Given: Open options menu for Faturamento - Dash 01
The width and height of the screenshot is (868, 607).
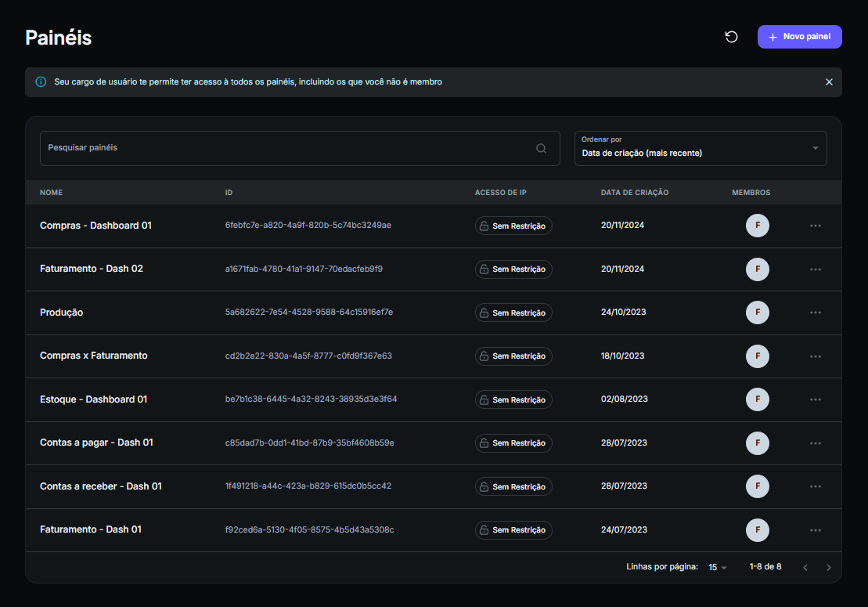Looking at the screenshot, I should 815,530.
